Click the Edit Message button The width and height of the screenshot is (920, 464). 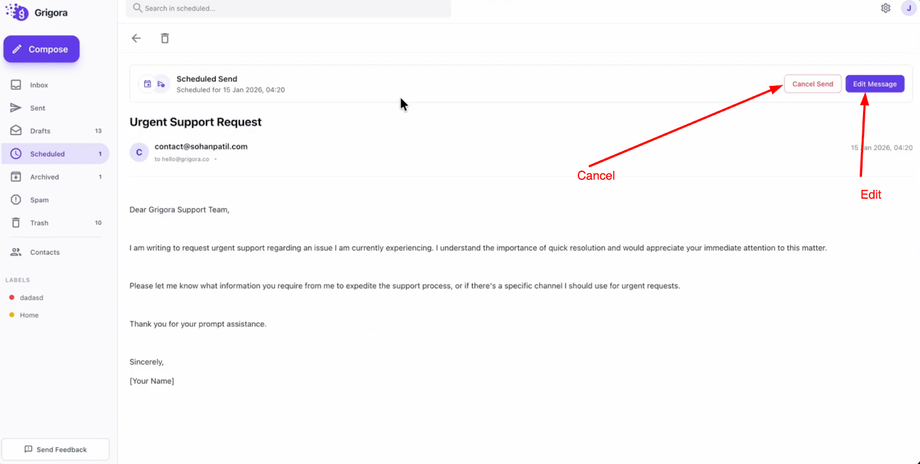tap(875, 84)
